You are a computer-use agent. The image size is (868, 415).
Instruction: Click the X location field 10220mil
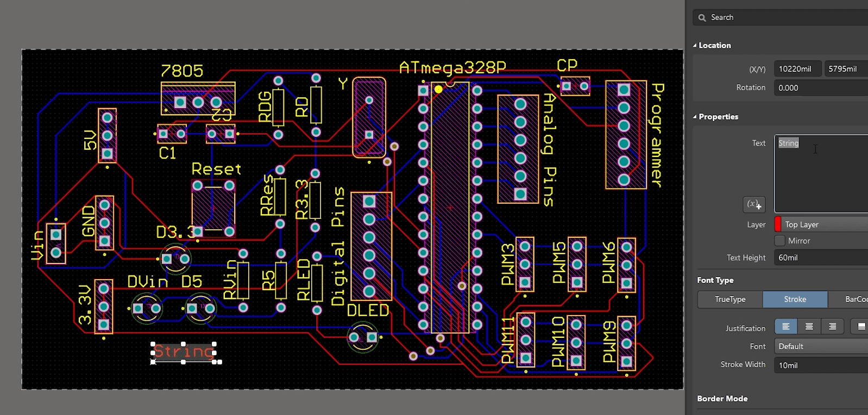pos(797,69)
